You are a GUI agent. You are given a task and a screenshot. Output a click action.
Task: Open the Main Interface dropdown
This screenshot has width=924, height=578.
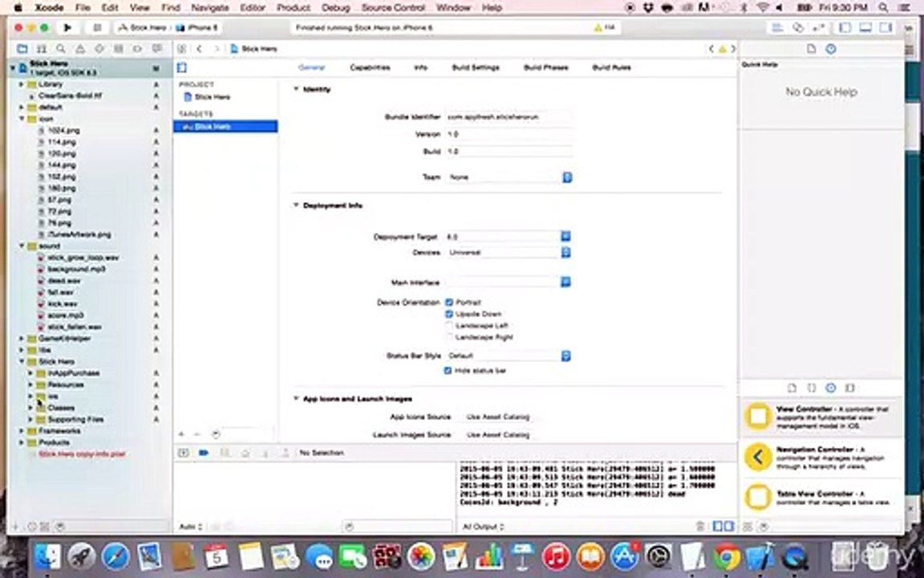pos(508,282)
